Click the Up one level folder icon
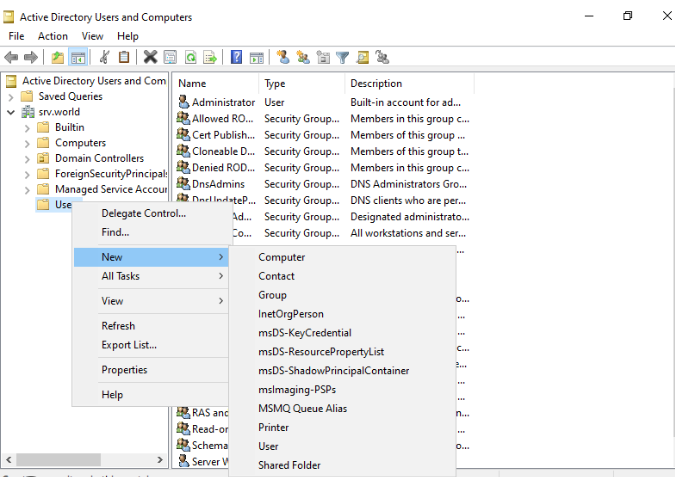The height and width of the screenshot is (477, 675). pos(57,57)
